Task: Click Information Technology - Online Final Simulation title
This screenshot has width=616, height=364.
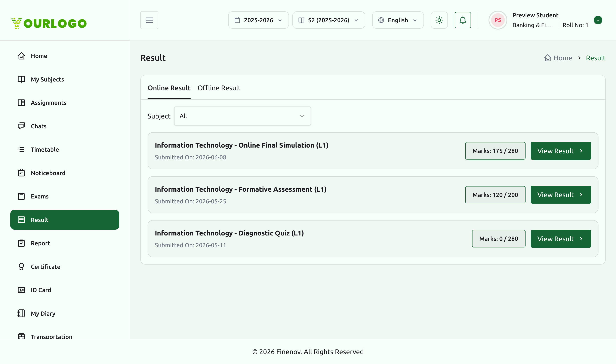Action: pyautogui.click(x=241, y=145)
